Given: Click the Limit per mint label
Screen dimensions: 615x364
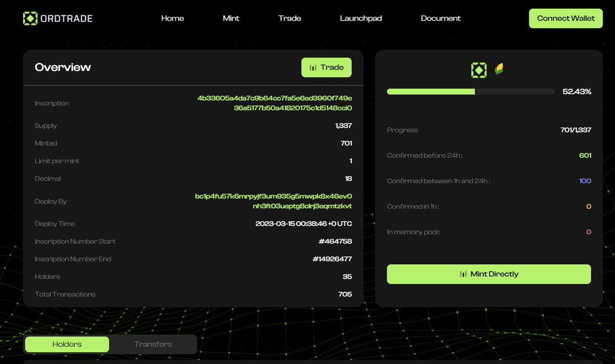Looking at the screenshot, I should pyautogui.click(x=57, y=161).
